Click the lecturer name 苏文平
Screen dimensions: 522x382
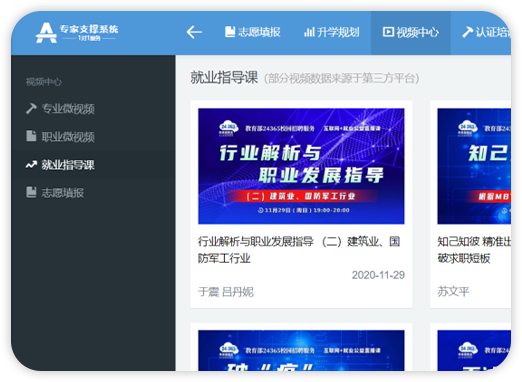(x=453, y=292)
